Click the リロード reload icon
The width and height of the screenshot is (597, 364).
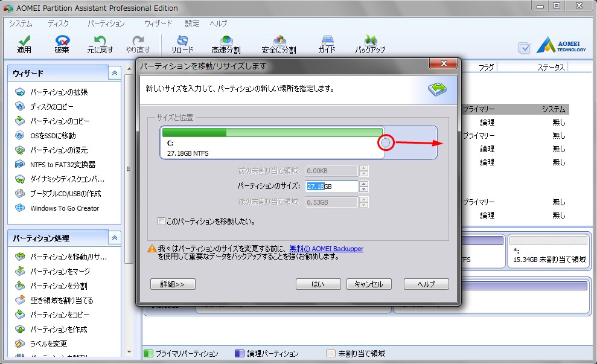tap(182, 42)
